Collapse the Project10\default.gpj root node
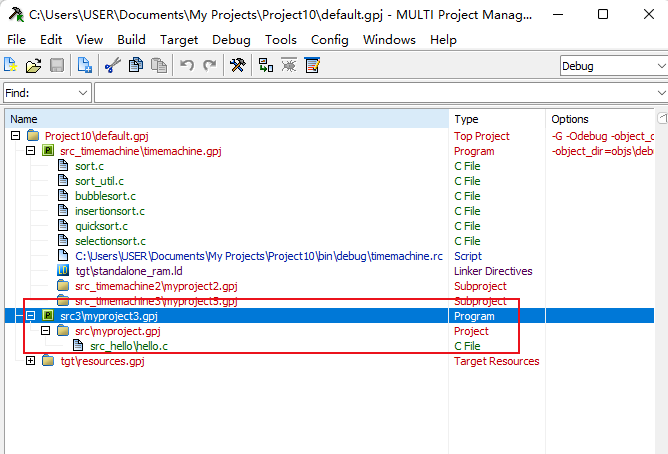The image size is (668, 454). click(15, 136)
